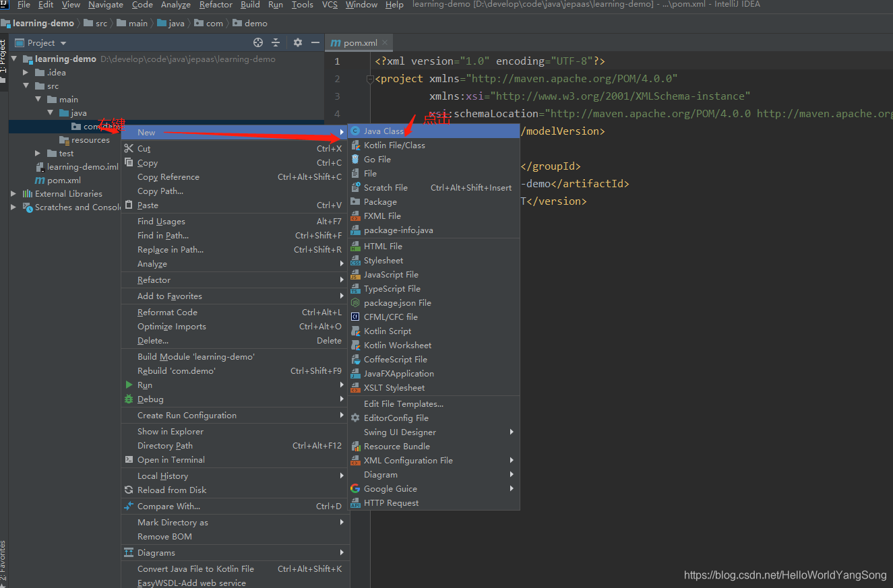Click the learning-demo breadcrumb
The width and height of the screenshot is (893, 588).
tap(43, 23)
